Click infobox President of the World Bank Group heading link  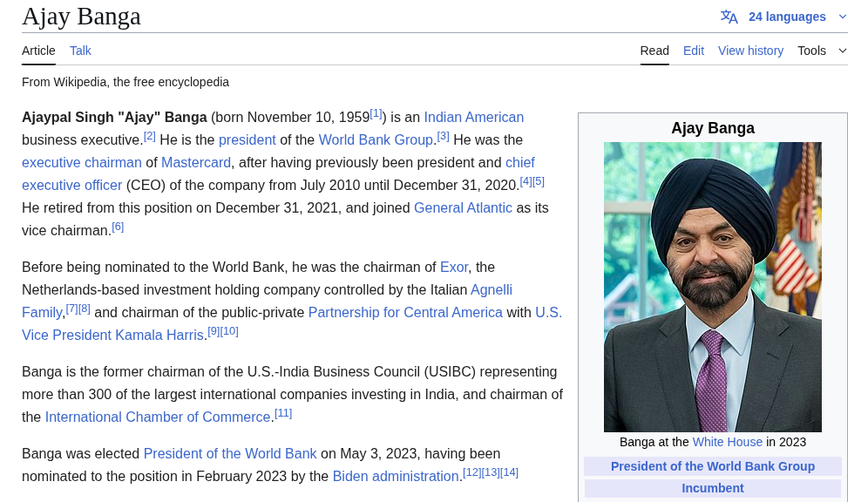point(713,466)
